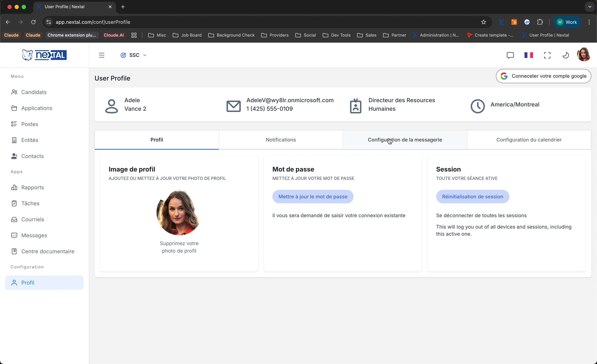The height and width of the screenshot is (364, 597).
Task: Open the Rapports section
Action: 33,187
